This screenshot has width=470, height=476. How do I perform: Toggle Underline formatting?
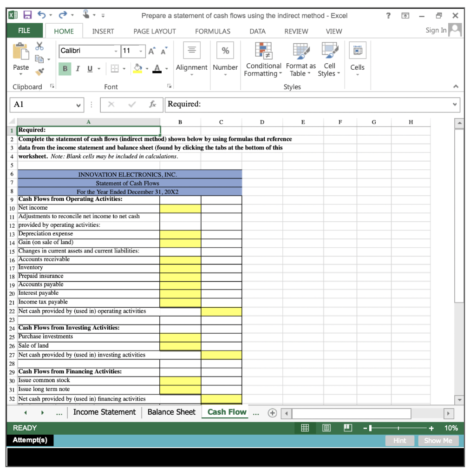(x=90, y=69)
